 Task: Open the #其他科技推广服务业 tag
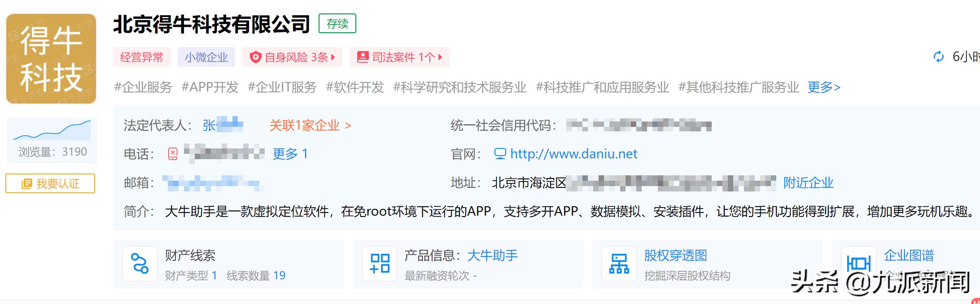point(739,87)
